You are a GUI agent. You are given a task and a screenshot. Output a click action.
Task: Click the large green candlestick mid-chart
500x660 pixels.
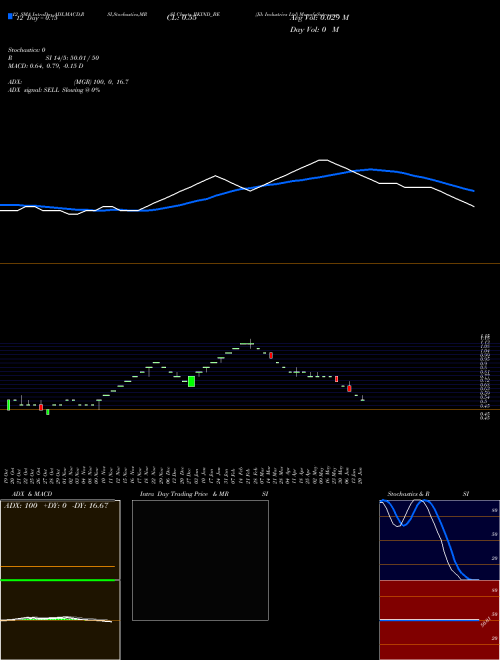[x=191, y=381]
